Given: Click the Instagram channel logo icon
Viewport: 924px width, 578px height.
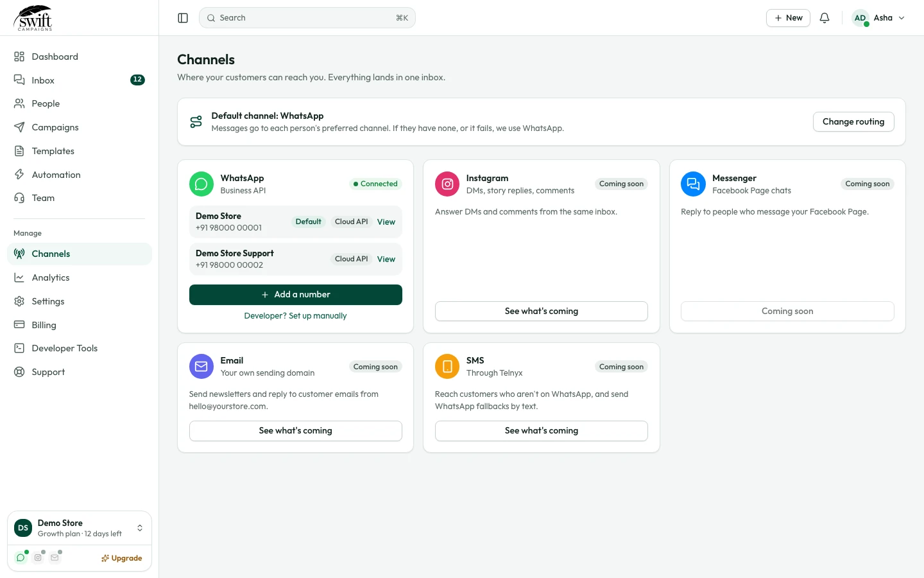Looking at the screenshot, I should pos(447,184).
